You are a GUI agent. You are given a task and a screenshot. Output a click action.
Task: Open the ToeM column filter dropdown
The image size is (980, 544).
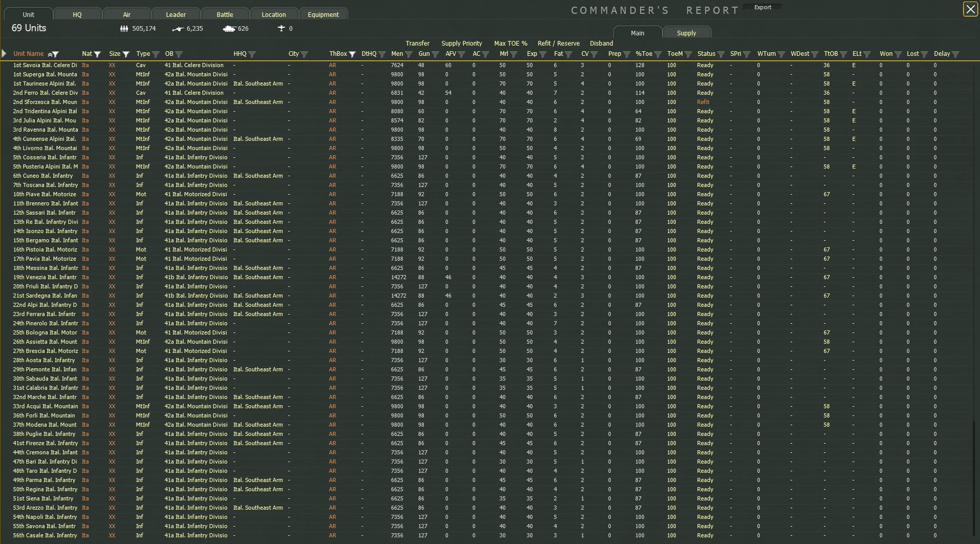coord(688,54)
